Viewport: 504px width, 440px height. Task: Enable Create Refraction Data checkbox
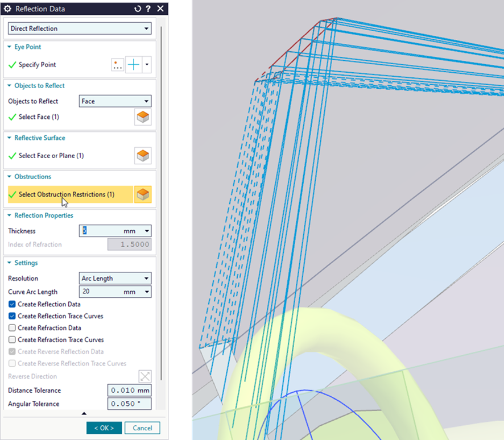point(12,328)
